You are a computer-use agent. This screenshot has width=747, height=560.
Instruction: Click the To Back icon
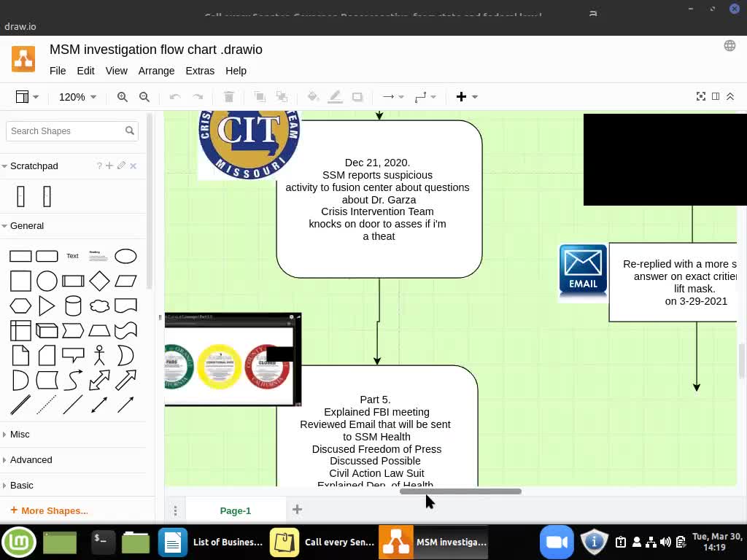point(282,97)
